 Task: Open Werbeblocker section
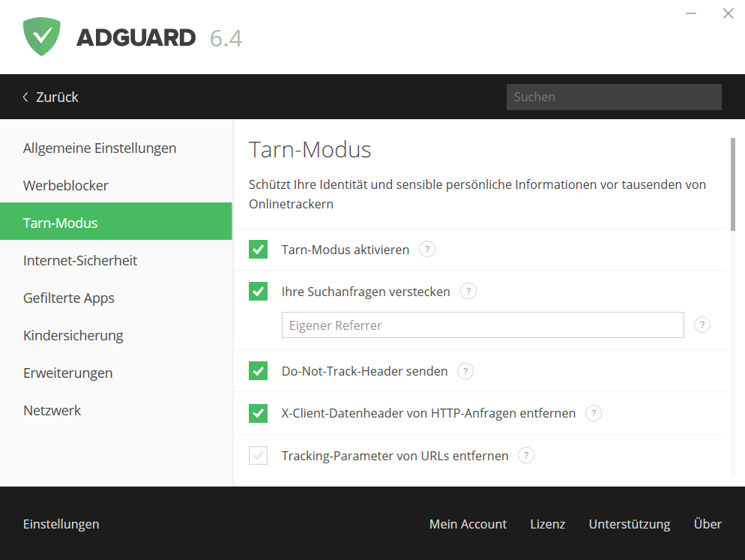116,185
